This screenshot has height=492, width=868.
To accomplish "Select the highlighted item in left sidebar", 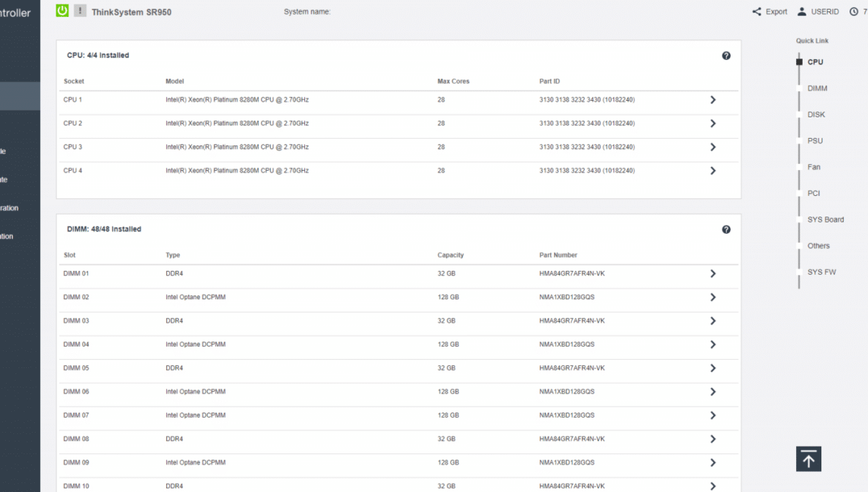I will [20, 96].
